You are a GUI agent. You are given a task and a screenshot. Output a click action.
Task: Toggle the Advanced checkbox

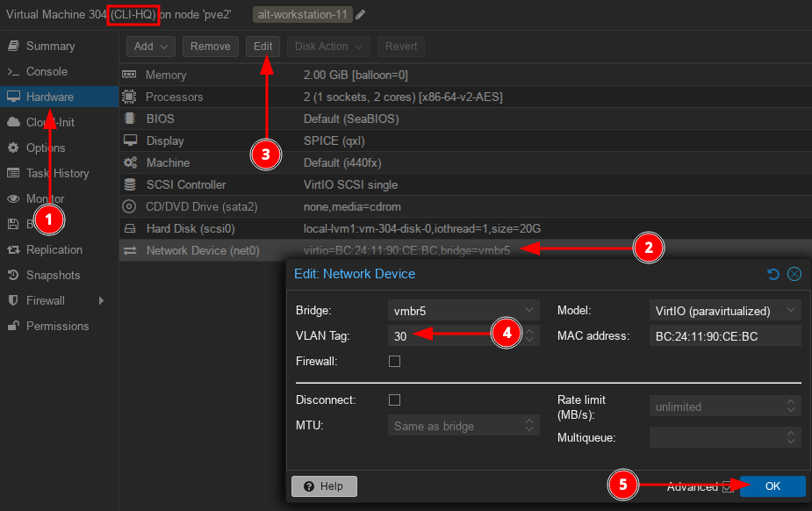[x=727, y=486]
